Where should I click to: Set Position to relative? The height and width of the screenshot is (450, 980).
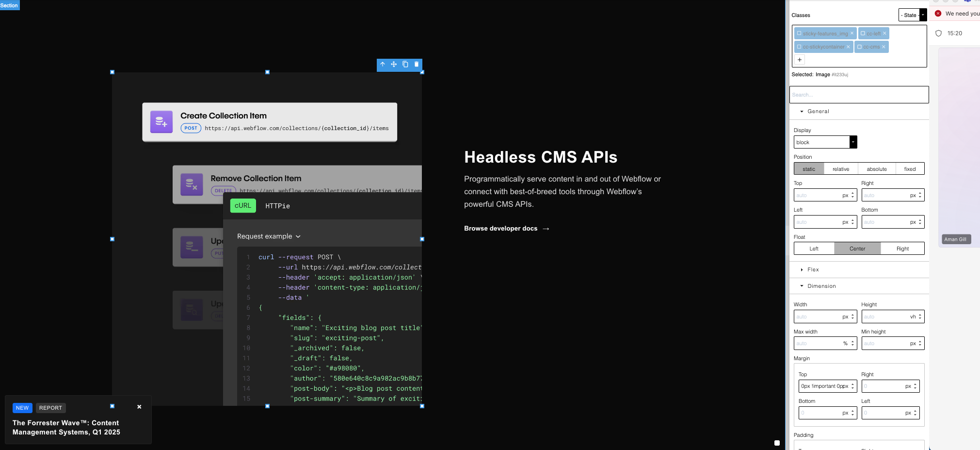(841, 169)
